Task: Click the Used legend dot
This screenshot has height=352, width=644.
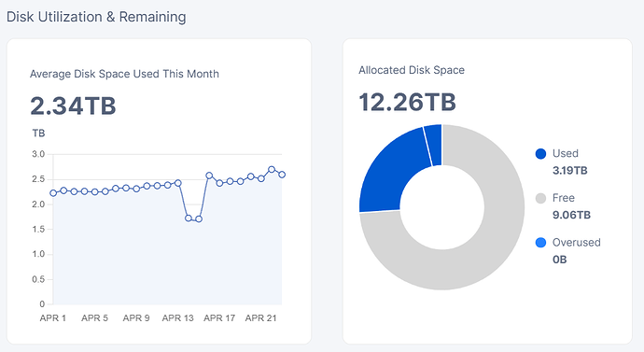Action: tap(541, 154)
